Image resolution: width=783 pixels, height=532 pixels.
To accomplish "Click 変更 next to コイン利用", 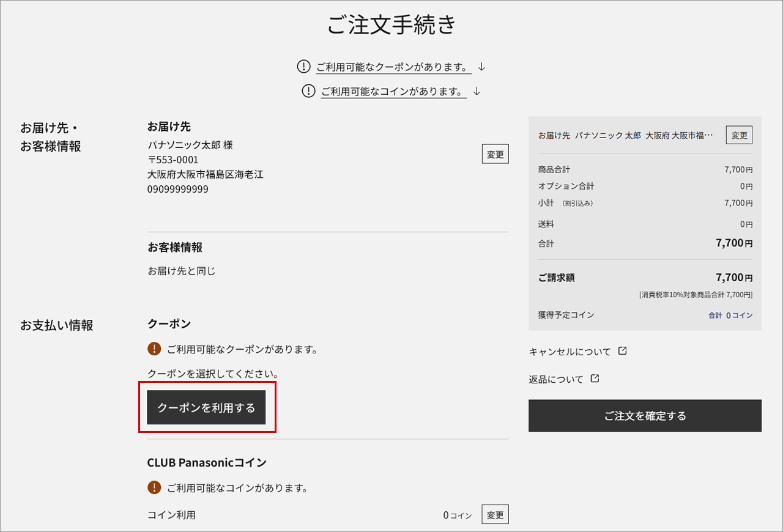I will click(x=494, y=514).
